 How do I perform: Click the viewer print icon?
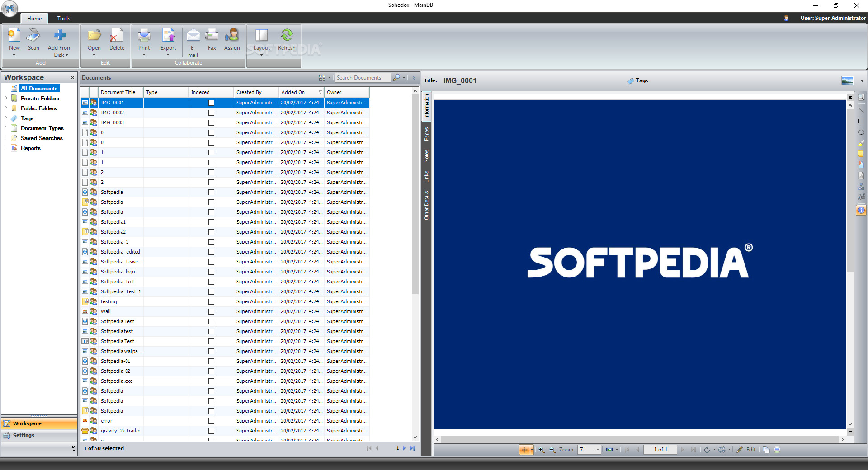point(777,450)
